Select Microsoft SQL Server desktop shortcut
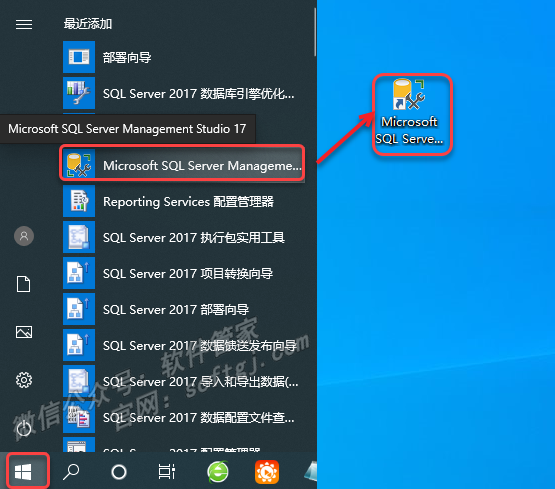The image size is (555, 489). click(x=410, y=111)
